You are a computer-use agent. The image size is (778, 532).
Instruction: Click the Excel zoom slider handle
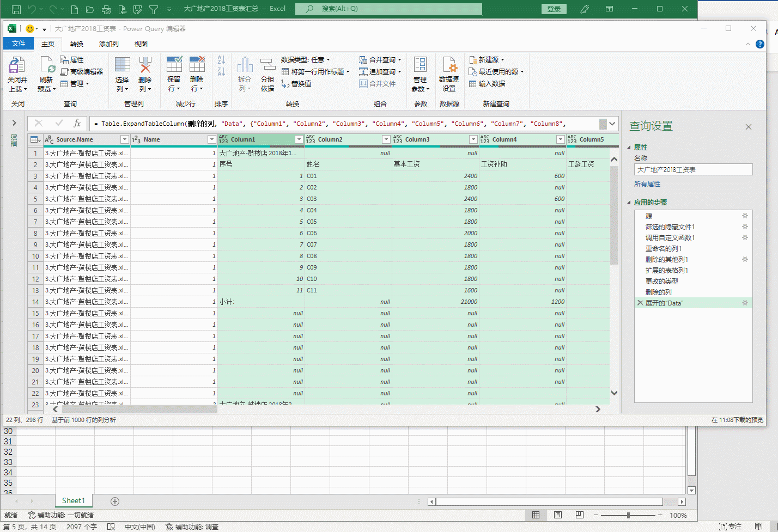coord(628,515)
